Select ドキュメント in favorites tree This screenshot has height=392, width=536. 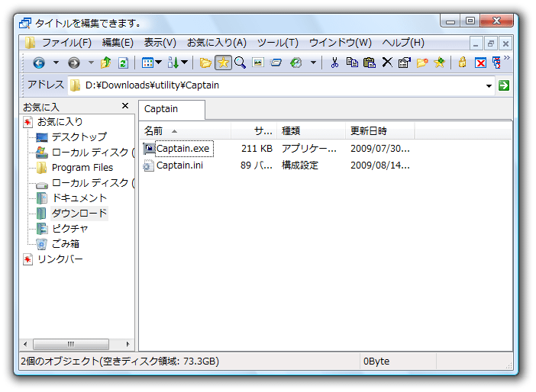tap(79, 198)
